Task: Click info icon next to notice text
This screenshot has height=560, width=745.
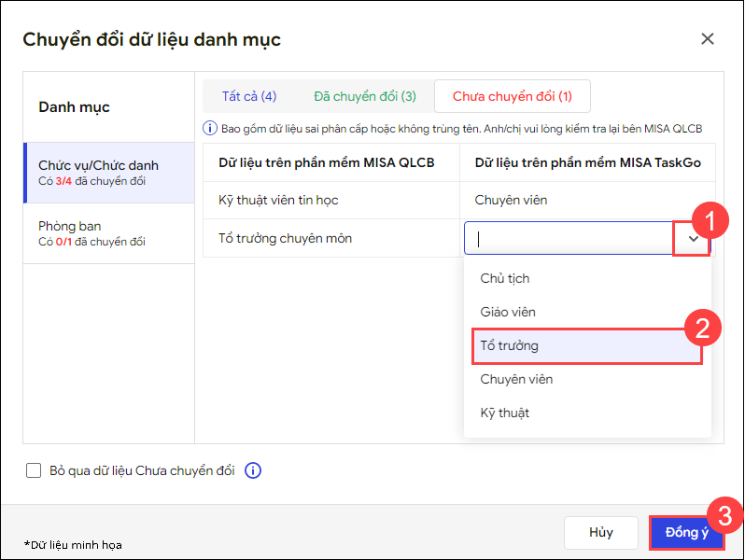Action: tap(210, 129)
